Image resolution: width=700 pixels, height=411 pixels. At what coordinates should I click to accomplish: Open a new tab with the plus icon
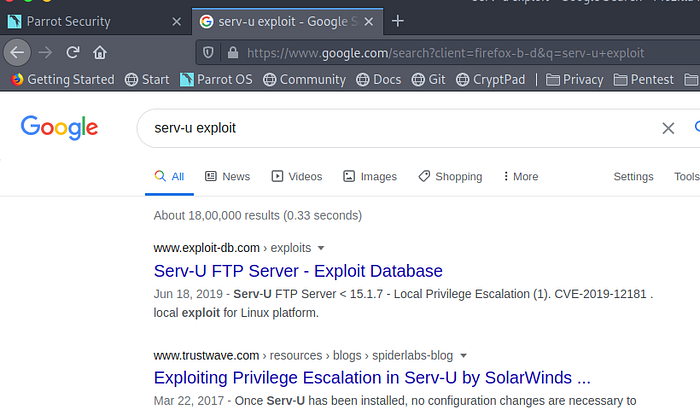(x=397, y=21)
